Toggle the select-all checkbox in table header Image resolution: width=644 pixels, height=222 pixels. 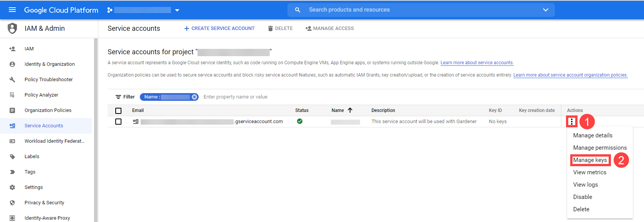click(118, 111)
